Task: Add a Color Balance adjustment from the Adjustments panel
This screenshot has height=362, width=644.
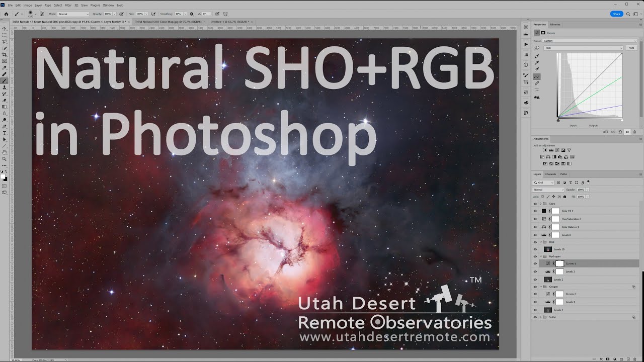Action: pos(548,157)
